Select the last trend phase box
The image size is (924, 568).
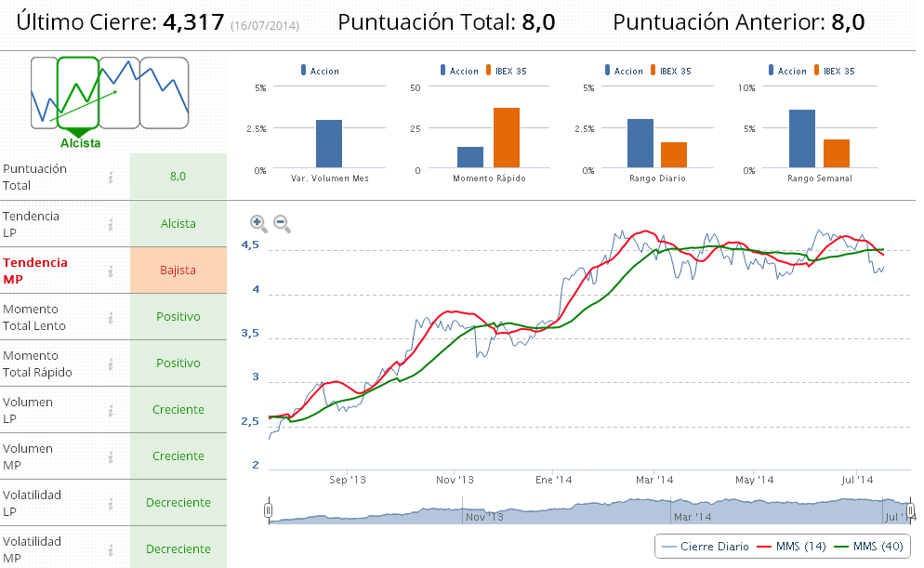(x=164, y=93)
